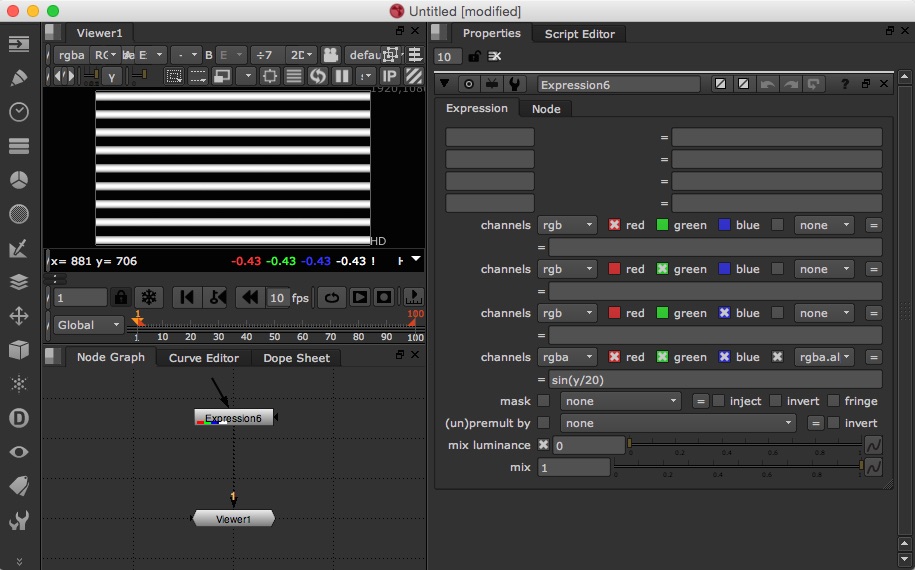Screen dimensions: 915x570
Task: Click the snowflake freeze icon in Viewer
Action: 149,297
